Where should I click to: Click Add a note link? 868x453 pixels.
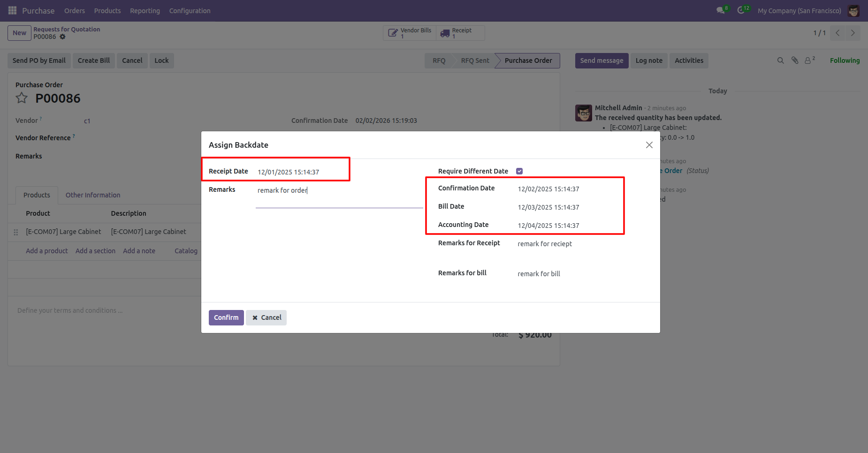(139, 251)
